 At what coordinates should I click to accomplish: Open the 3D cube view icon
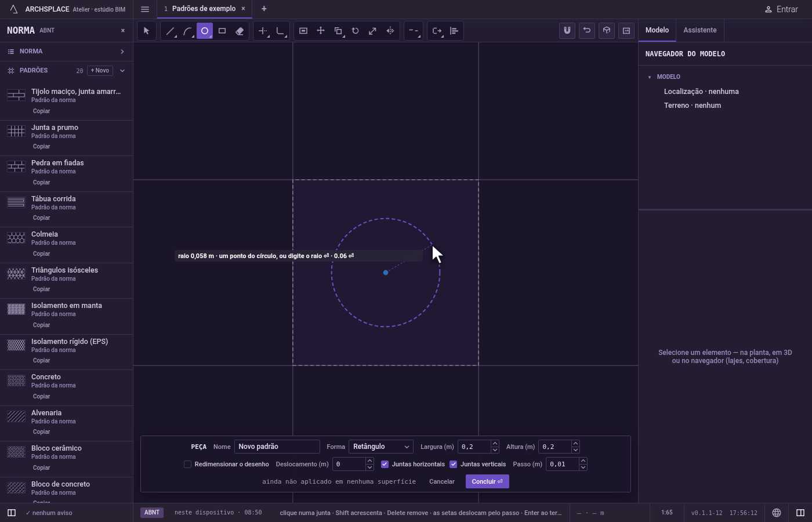(x=607, y=30)
